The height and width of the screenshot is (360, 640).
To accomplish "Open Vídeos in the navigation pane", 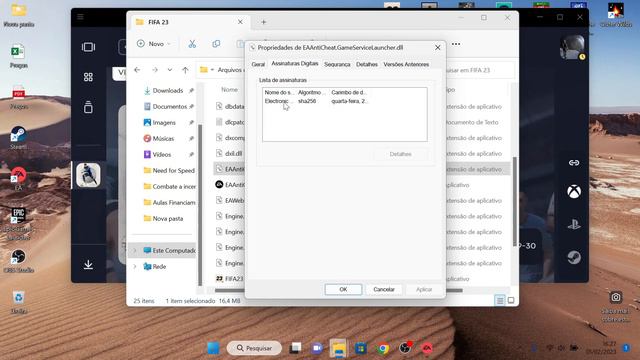I will click(x=162, y=154).
